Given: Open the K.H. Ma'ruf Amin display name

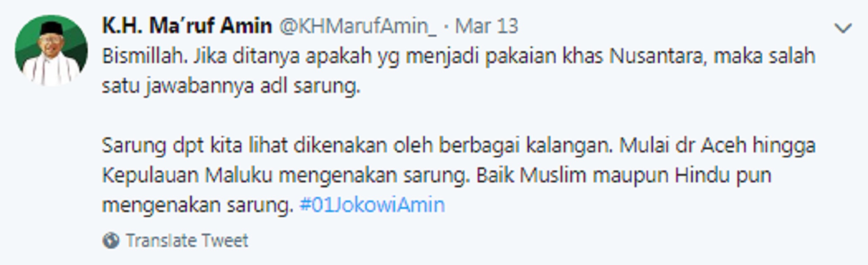Looking at the screenshot, I should (187, 26).
